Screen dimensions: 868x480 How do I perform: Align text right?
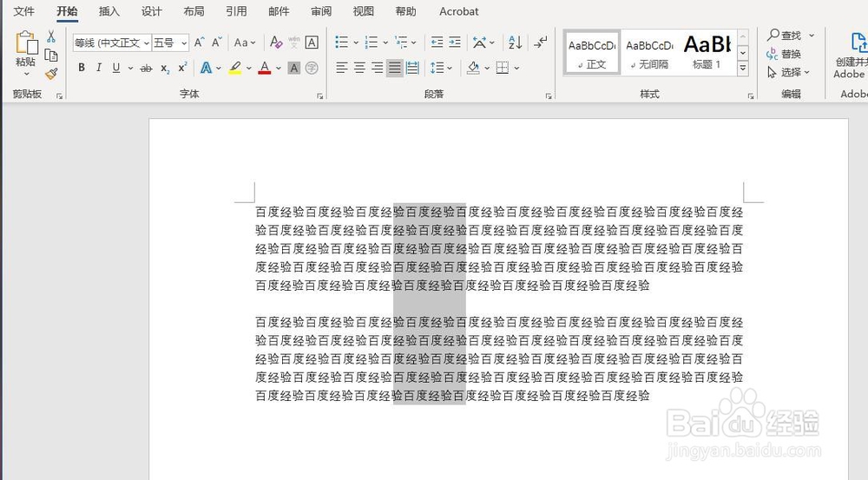tap(377, 68)
